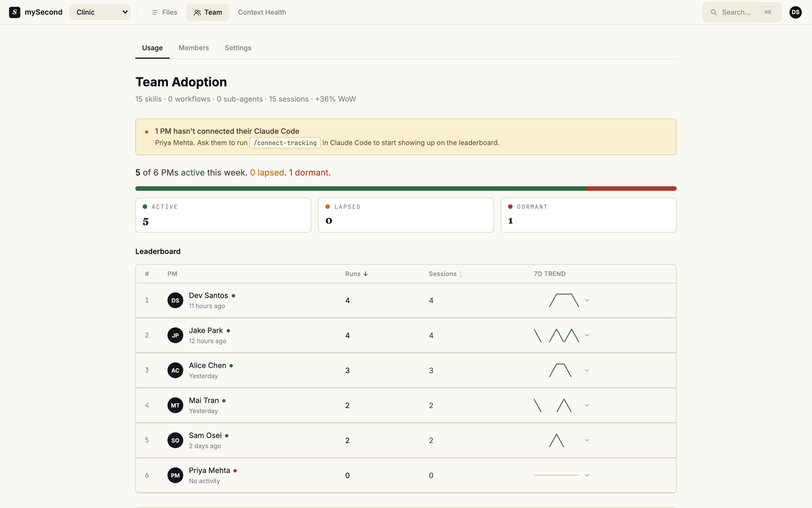Screen dimensions: 812x508
Task: Click Mai Tran 7D trend sparkline
Action: coord(553,405)
